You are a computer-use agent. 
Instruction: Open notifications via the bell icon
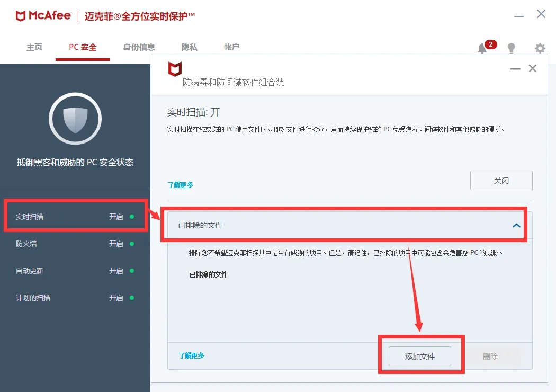coord(482,48)
